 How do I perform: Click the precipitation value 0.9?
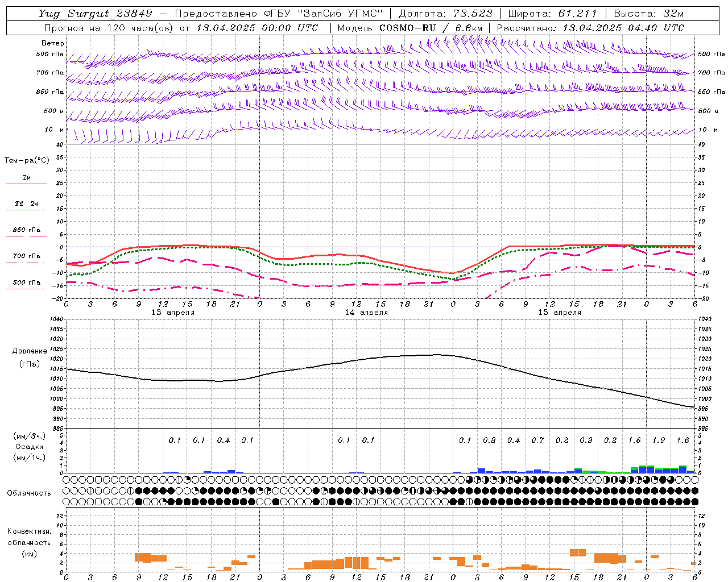[x=586, y=440]
